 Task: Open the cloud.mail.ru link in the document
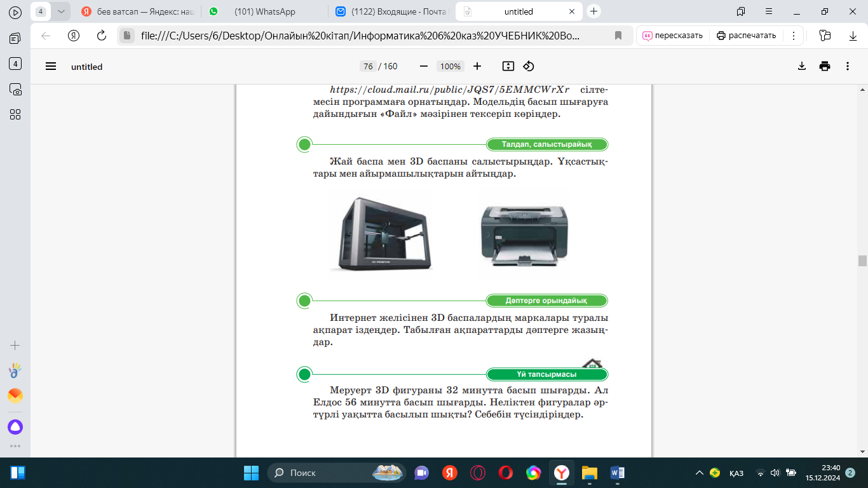pyautogui.click(x=449, y=90)
